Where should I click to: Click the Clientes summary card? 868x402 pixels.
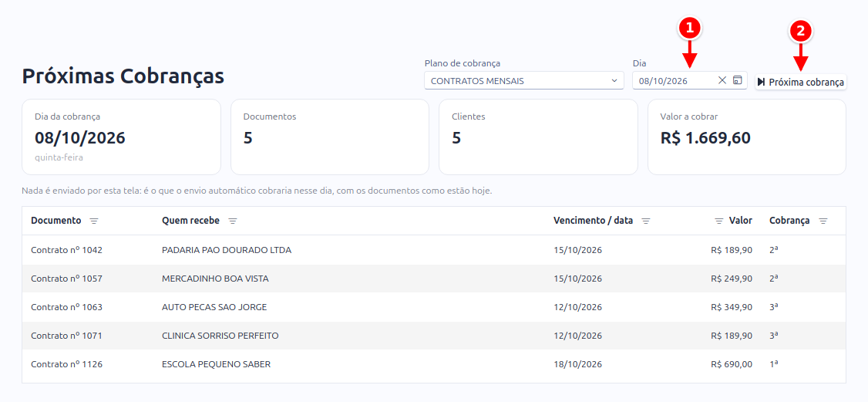click(538, 137)
